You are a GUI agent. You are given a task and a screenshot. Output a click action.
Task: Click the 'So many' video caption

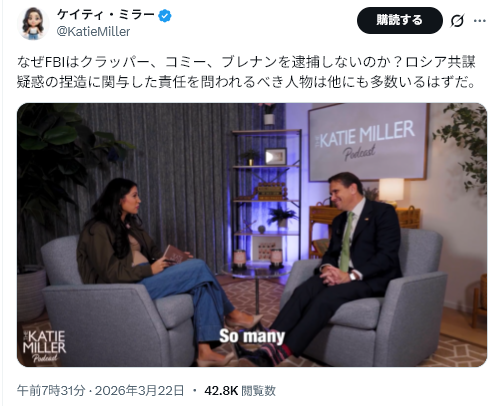point(252,336)
